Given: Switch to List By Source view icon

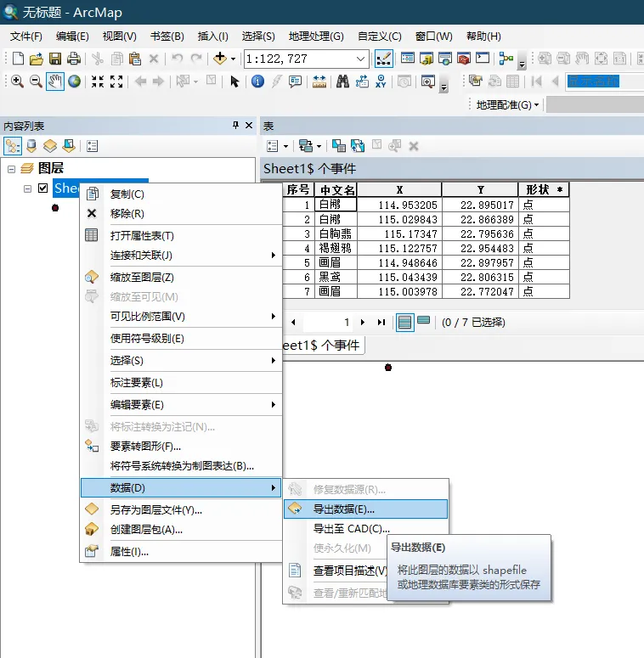Looking at the screenshot, I should pyautogui.click(x=31, y=146).
